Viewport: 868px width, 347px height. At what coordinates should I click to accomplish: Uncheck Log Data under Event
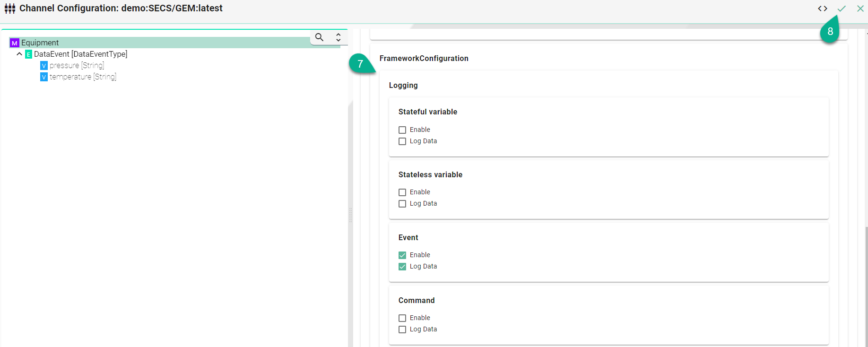(x=402, y=267)
